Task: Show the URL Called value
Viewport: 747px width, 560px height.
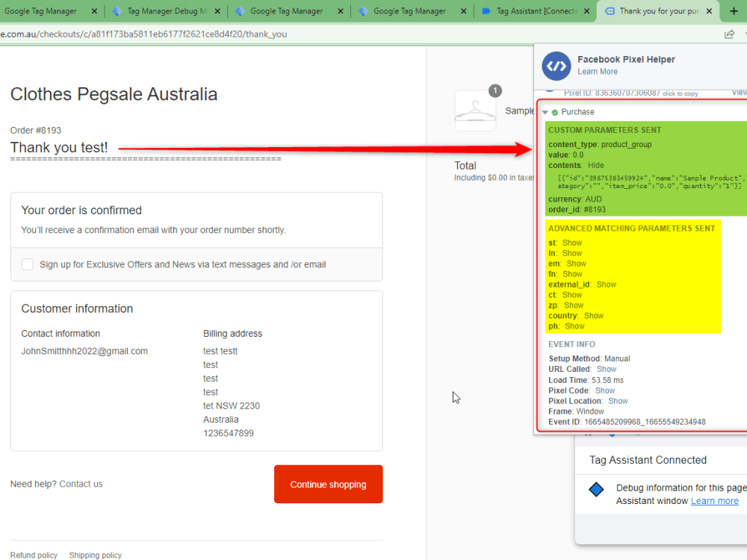Action: click(x=607, y=369)
